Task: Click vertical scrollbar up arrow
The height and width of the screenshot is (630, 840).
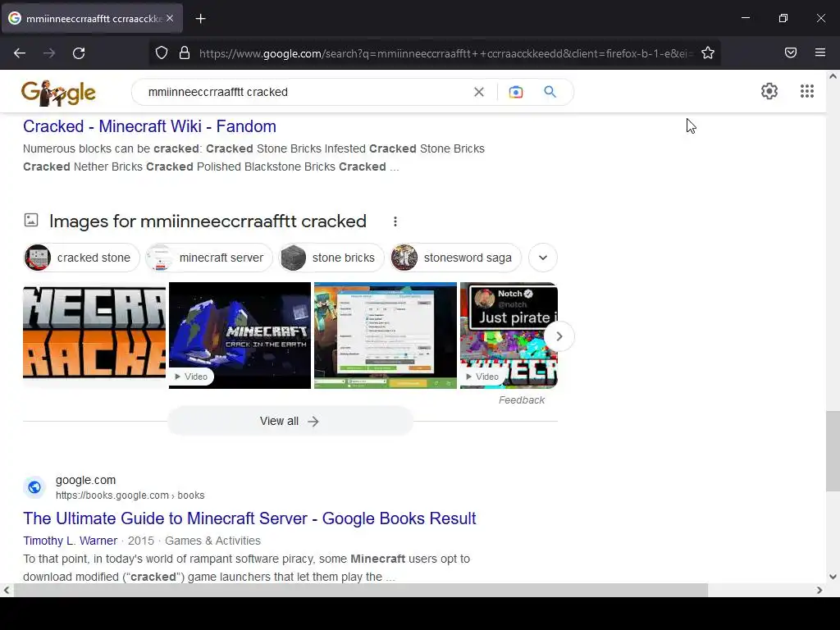Action: (x=833, y=76)
